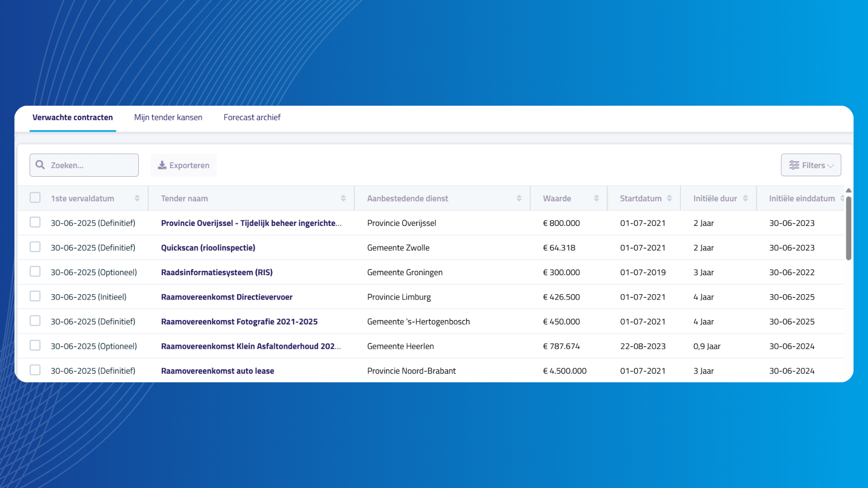Sort by Tender naam arrows icon
The image size is (868, 488).
(343, 198)
